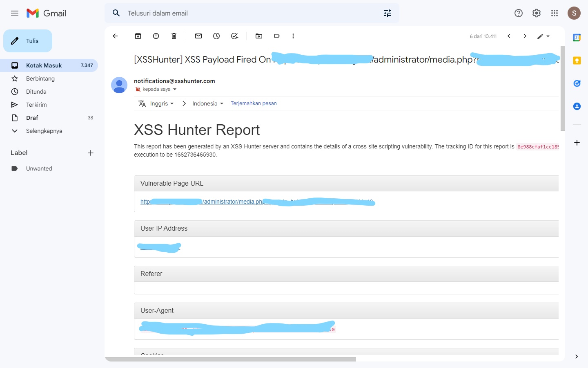The height and width of the screenshot is (368, 588).
Task: Go to older email arrow
Action: pos(525,36)
